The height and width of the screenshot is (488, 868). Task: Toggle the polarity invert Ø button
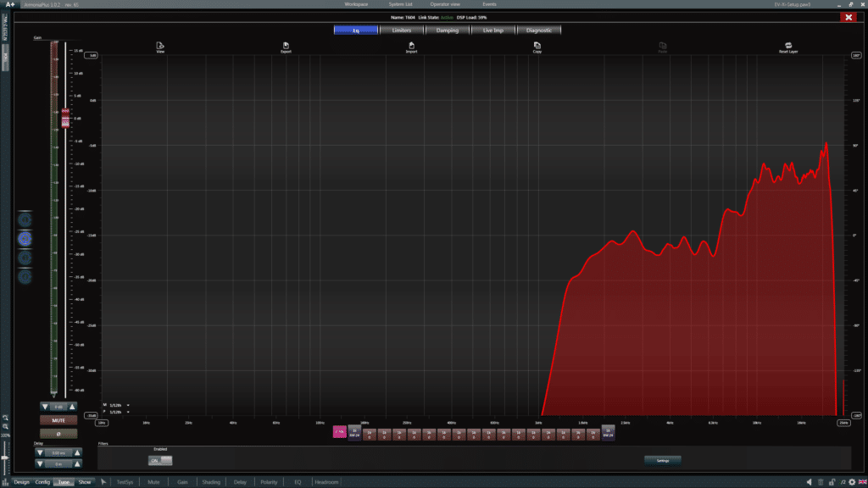[x=58, y=433]
